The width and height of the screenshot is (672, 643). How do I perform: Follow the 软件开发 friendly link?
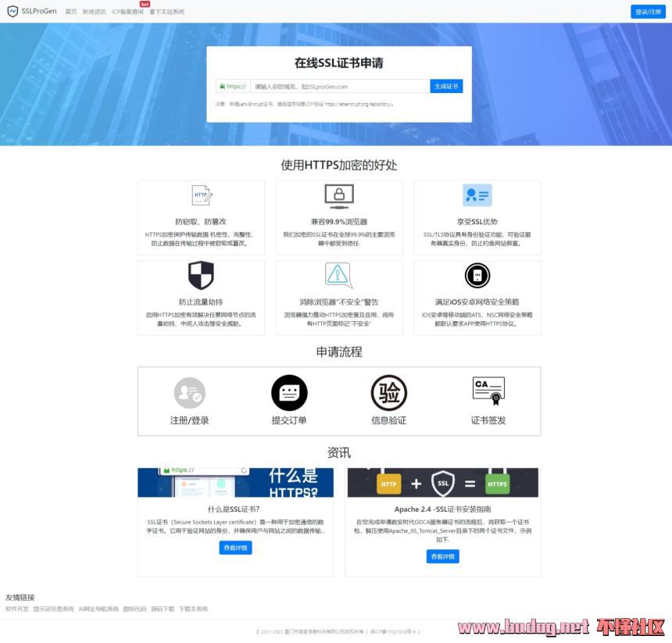(x=17, y=609)
